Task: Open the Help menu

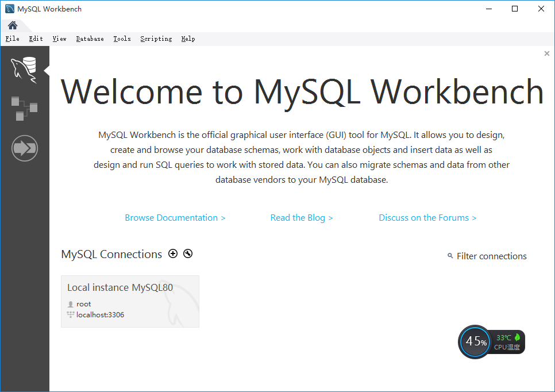Action: 188,39
